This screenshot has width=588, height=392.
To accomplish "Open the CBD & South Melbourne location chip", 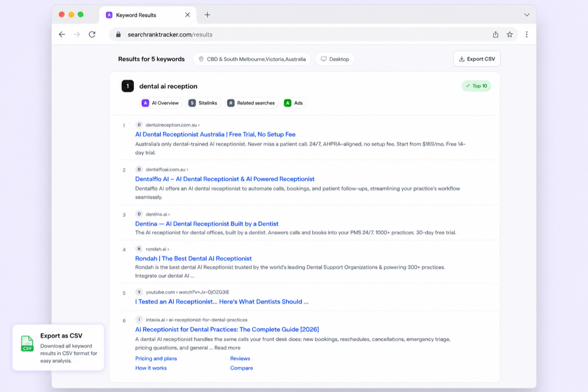I will (x=252, y=59).
